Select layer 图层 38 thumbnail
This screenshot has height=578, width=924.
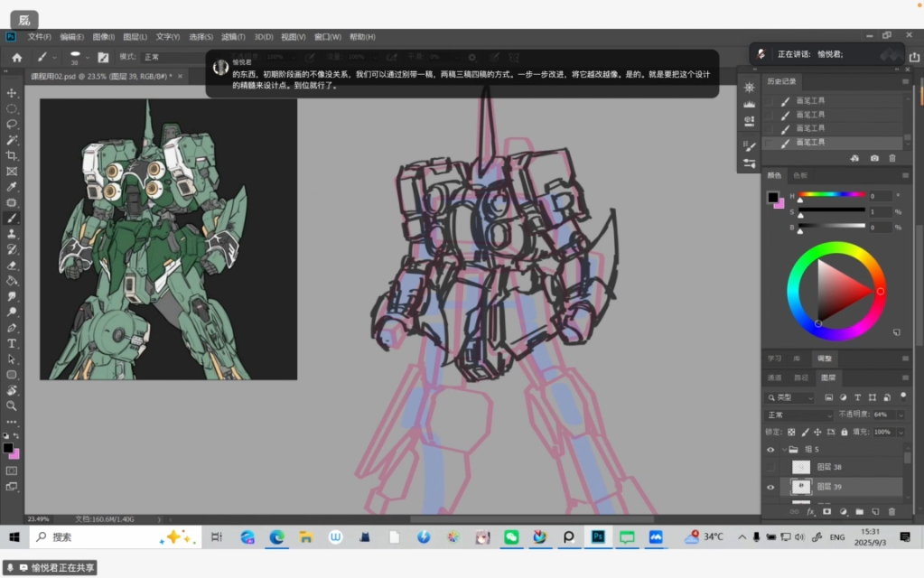pos(801,467)
